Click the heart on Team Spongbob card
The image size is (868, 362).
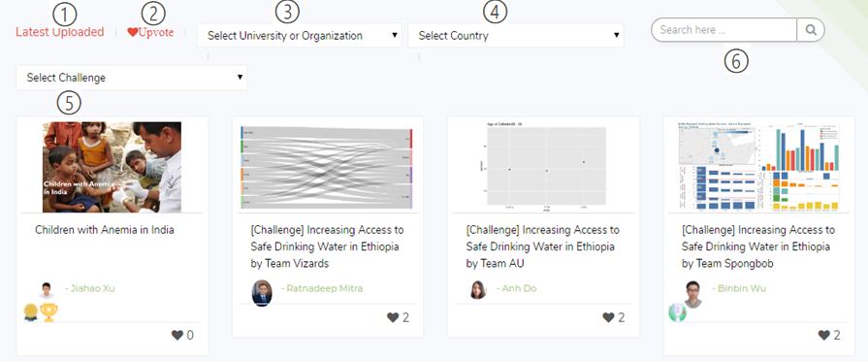pos(823,335)
